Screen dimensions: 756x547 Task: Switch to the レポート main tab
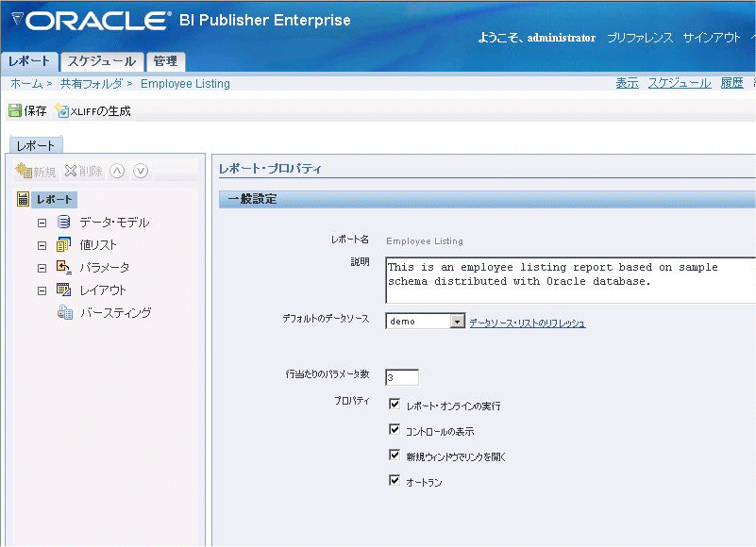pyautogui.click(x=29, y=61)
